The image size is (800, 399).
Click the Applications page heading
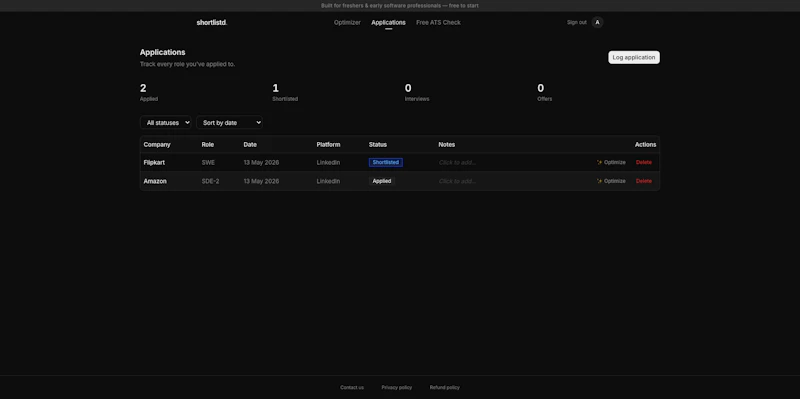(162, 52)
